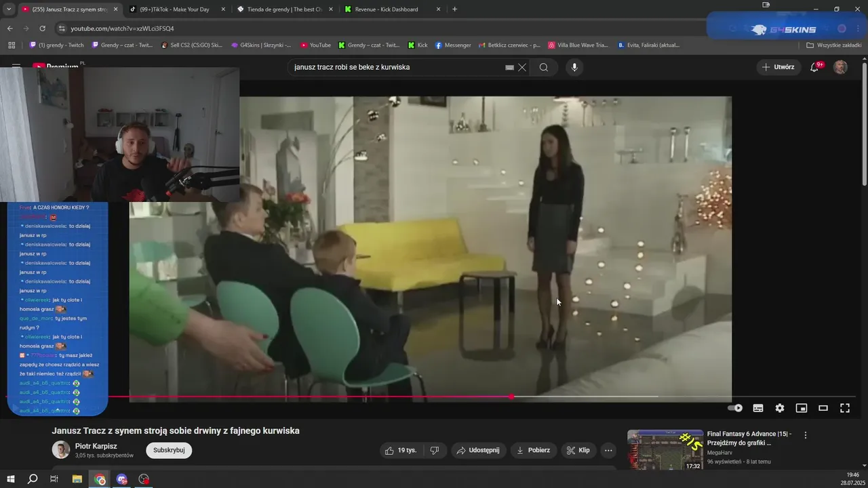The height and width of the screenshot is (488, 868).
Task: Open the Betklicz czerwiec bookmark
Action: tap(509, 45)
